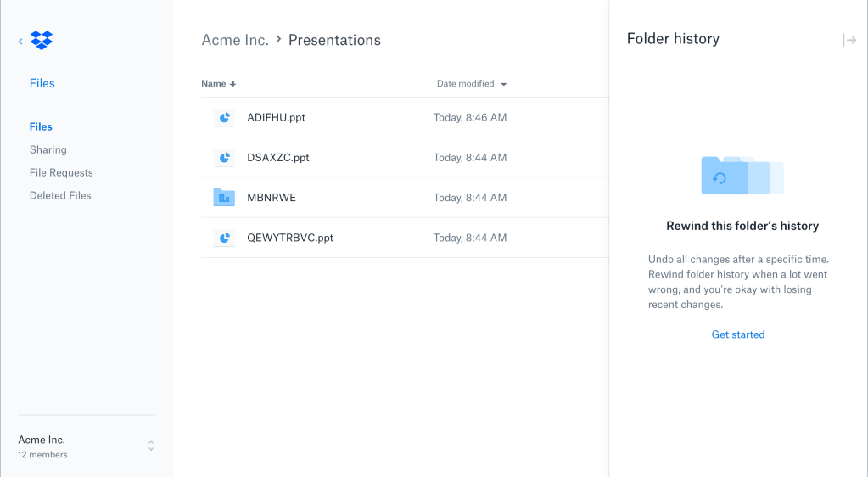Collapse the Folder history panel arrow icon

(848, 40)
